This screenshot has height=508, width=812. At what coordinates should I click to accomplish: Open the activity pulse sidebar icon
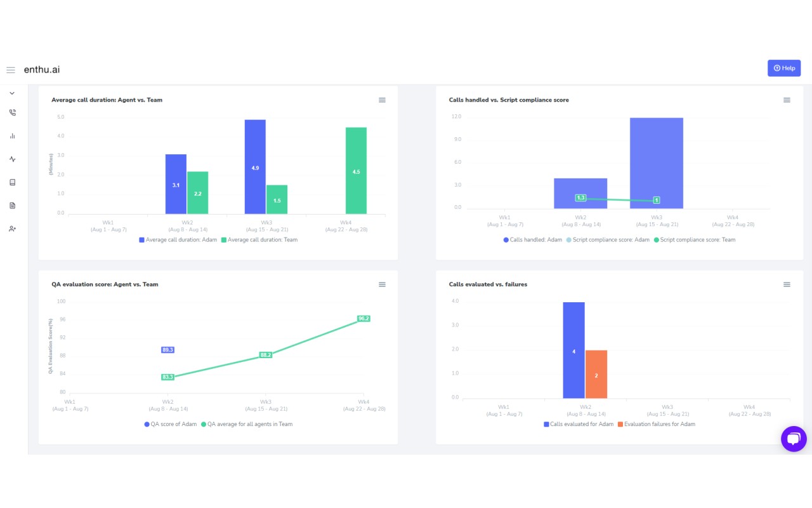tap(12, 159)
